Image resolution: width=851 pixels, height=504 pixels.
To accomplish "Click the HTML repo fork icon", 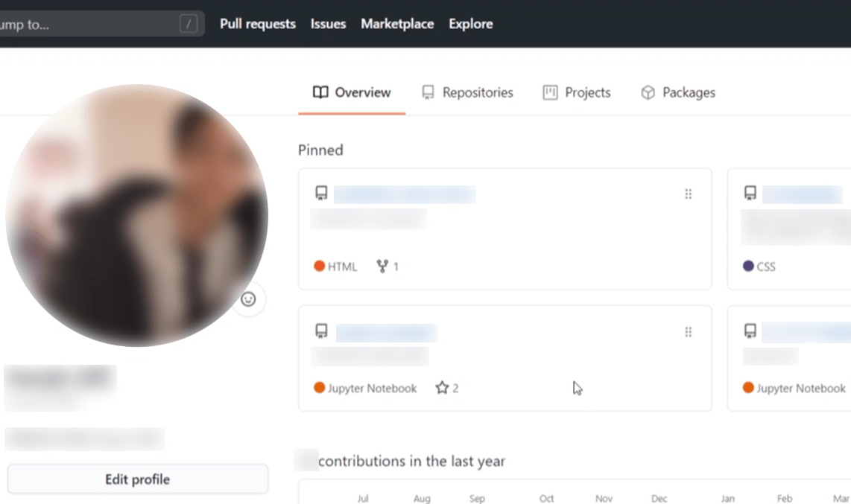I will pyautogui.click(x=382, y=266).
